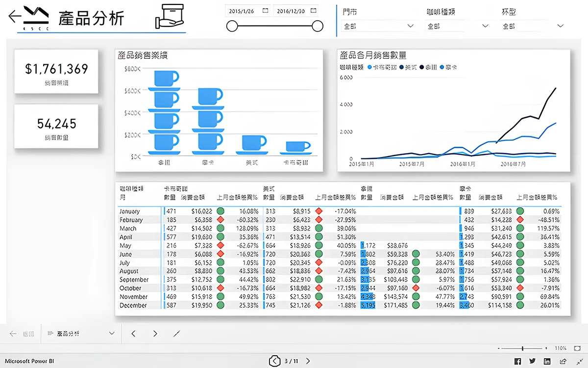Click the full screen arrows icon
588x368 pixels.
(579, 361)
